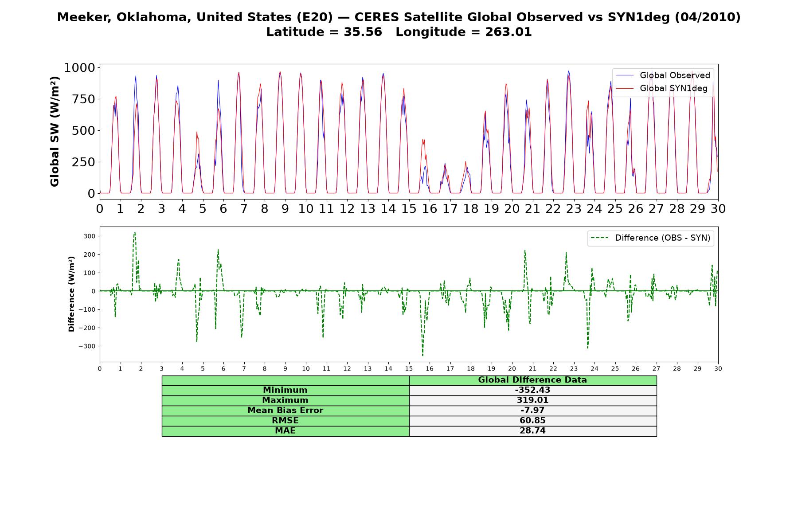Click the 1000 tick on upper y-axis
Image resolution: width=798 pixels, height=532 pixels.
click(x=79, y=67)
